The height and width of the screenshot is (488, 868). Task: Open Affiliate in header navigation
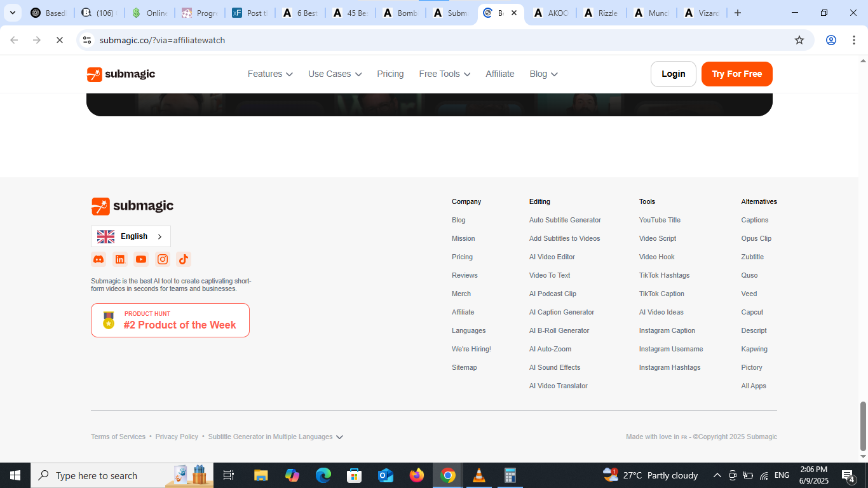point(500,74)
